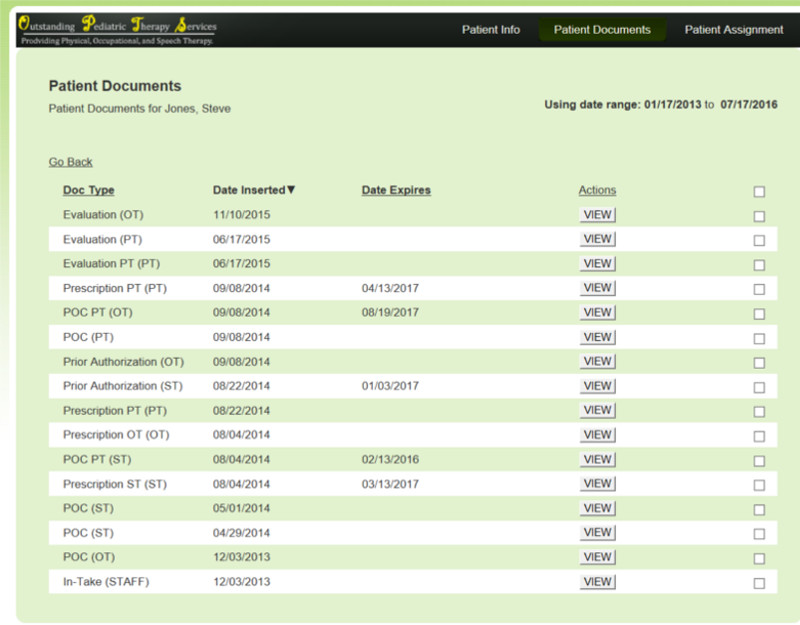Select checkbox for Evaluation (OT) row

tap(759, 216)
